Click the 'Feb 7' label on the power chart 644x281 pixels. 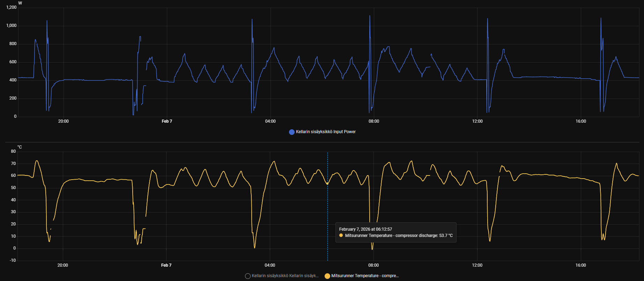(x=167, y=121)
